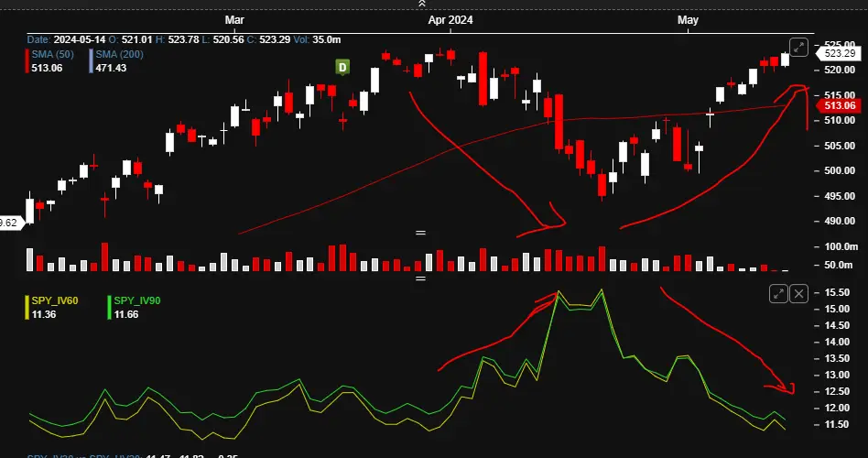Expand the SPY implied volatility panel to fullscreen
Screen dimensions: 868x458
click(778, 293)
